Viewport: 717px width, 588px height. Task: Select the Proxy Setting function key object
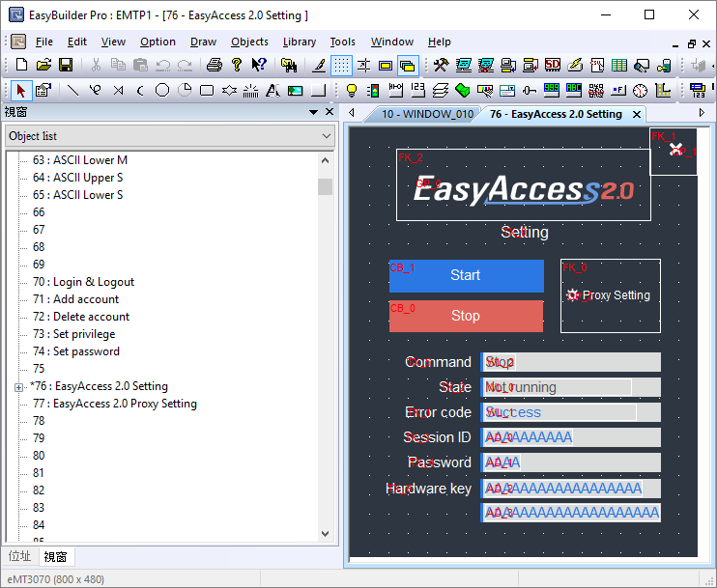pyautogui.click(x=611, y=296)
